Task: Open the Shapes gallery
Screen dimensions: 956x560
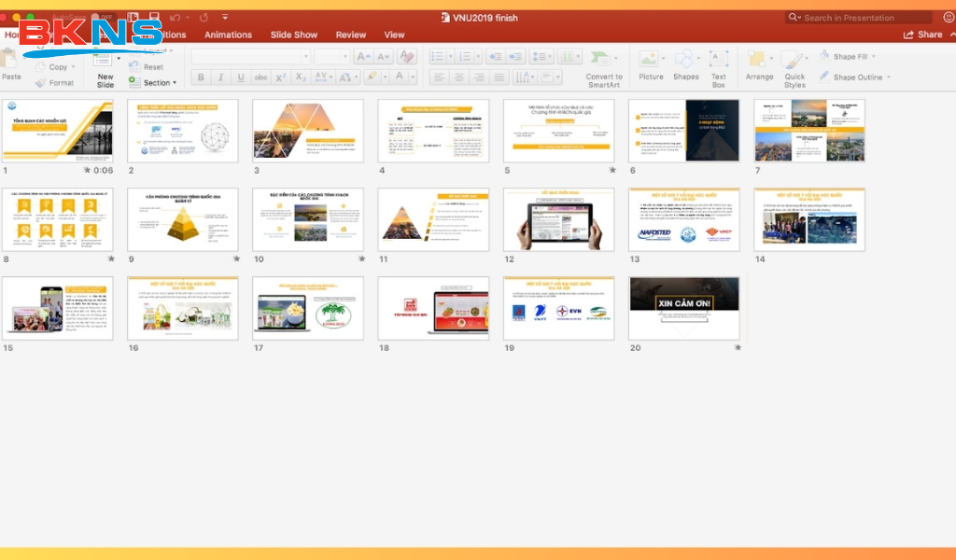Action: [686, 66]
